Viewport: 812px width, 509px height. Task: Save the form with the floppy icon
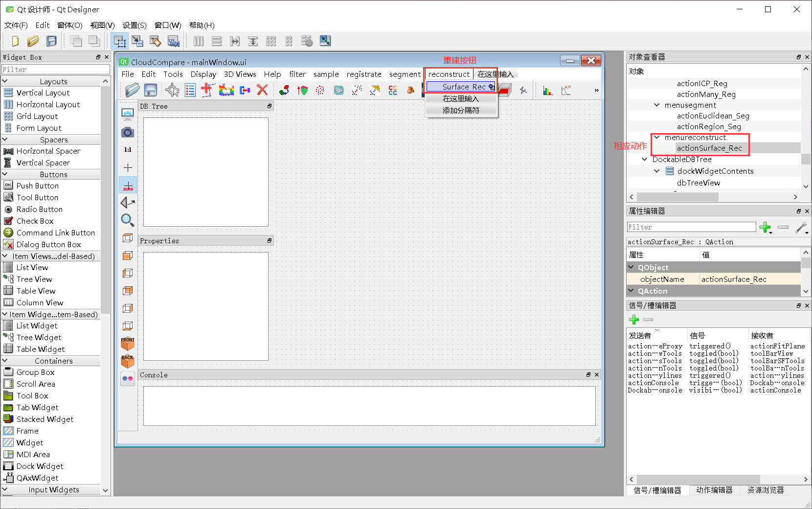[x=51, y=41]
